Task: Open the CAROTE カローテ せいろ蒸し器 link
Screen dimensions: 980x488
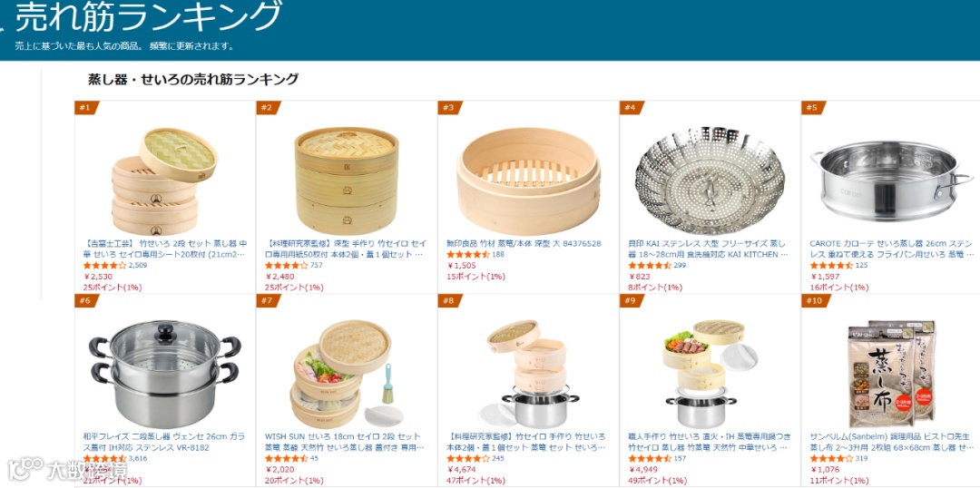Action: pos(891,249)
